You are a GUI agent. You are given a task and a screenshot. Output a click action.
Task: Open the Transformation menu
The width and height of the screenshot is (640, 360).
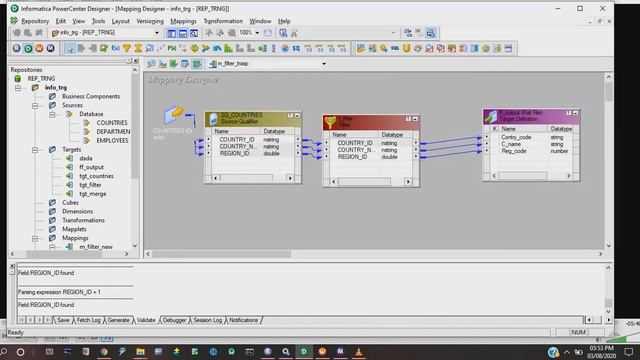(x=223, y=21)
